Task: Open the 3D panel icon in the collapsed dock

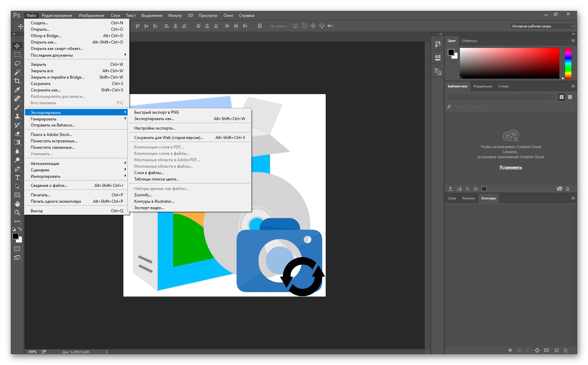Action: point(438,72)
